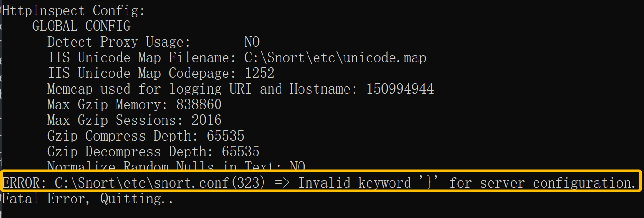Click the Max Gzip Sessions label
The height and width of the screenshot is (218, 644).
click(111, 120)
